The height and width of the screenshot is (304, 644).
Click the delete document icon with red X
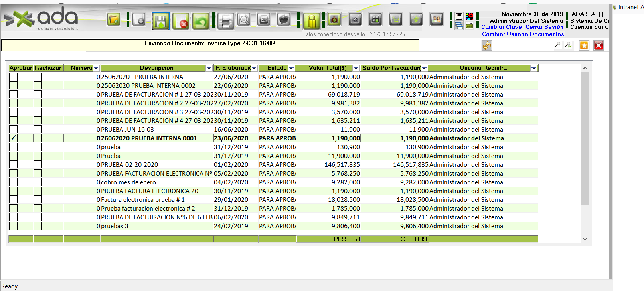pyautogui.click(x=181, y=21)
